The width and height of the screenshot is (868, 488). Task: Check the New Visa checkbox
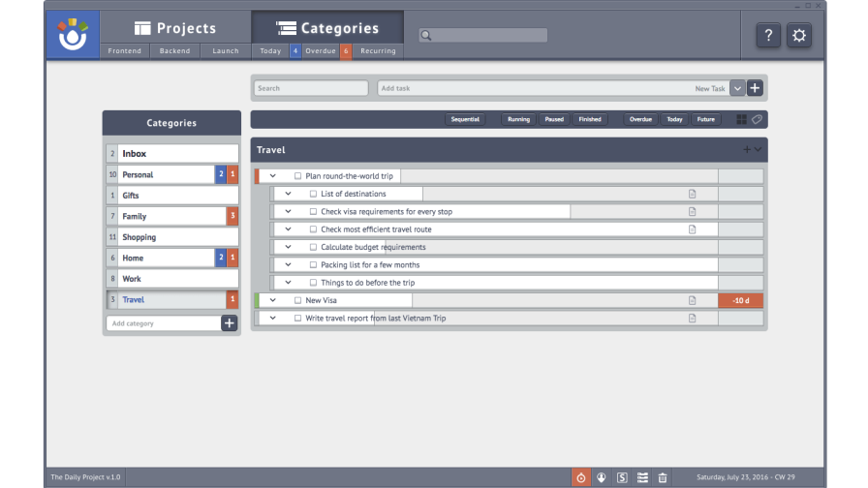297,300
